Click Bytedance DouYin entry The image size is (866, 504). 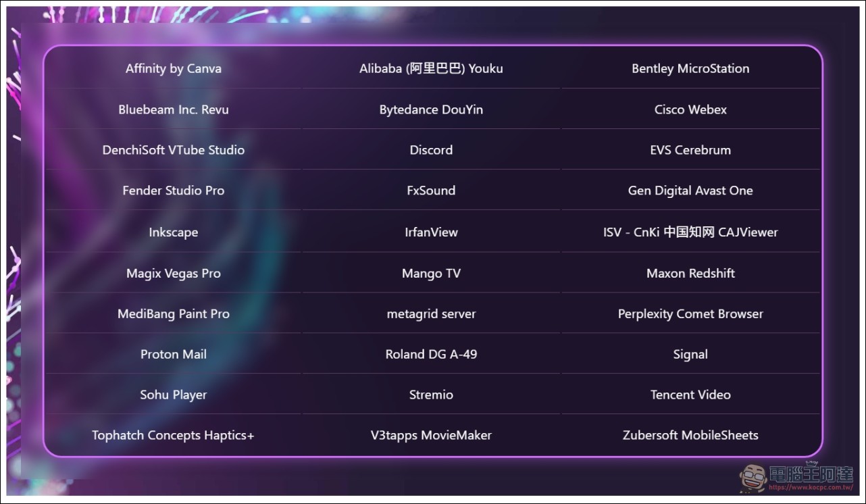(431, 109)
